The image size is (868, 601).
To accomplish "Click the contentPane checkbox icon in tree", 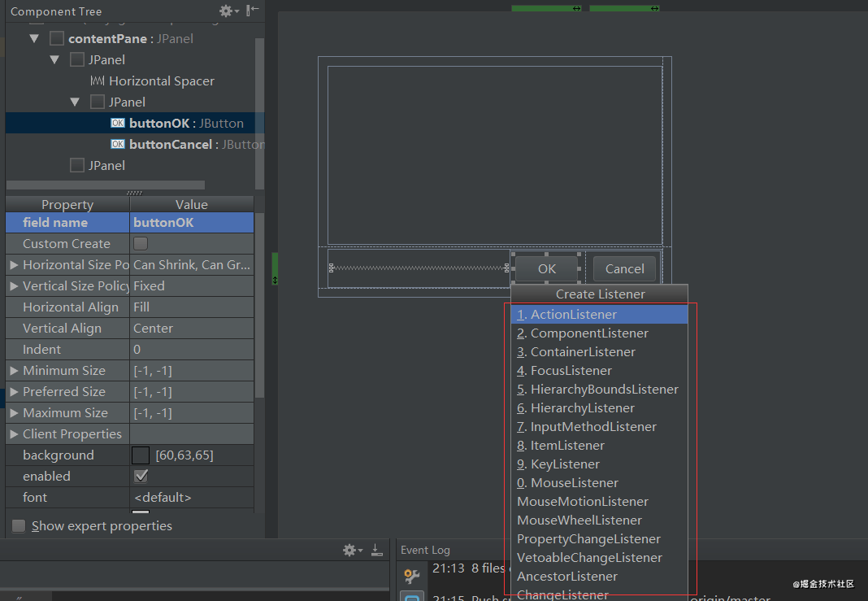I will pyautogui.click(x=56, y=39).
